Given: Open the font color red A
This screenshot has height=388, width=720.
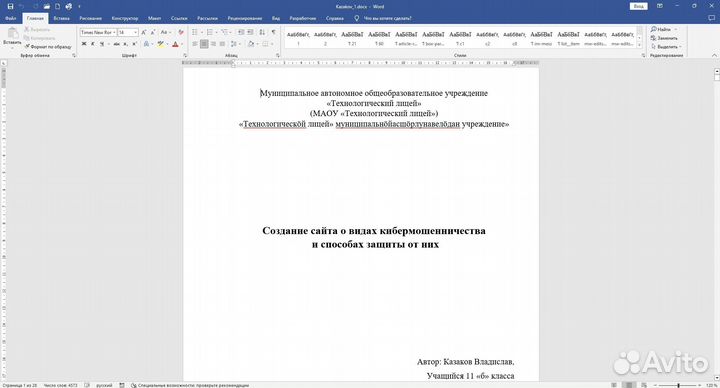Looking at the screenshot, I should (x=175, y=44).
